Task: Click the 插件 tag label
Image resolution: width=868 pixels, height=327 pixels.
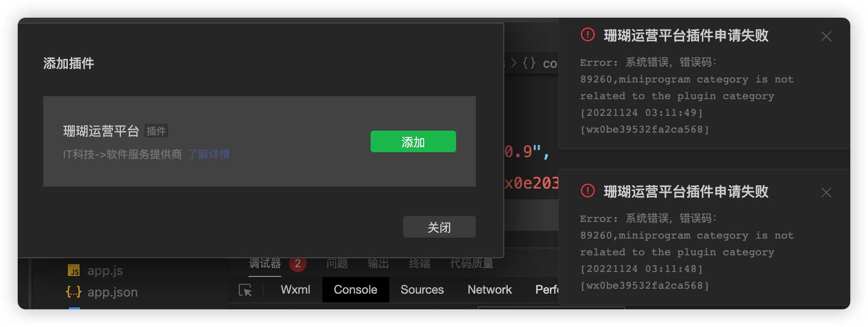Action: tap(156, 131)
